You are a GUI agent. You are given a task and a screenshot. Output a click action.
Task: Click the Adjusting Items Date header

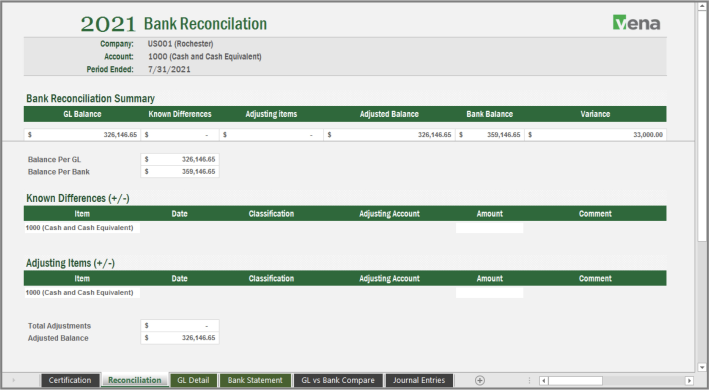[x=180, y=278]
